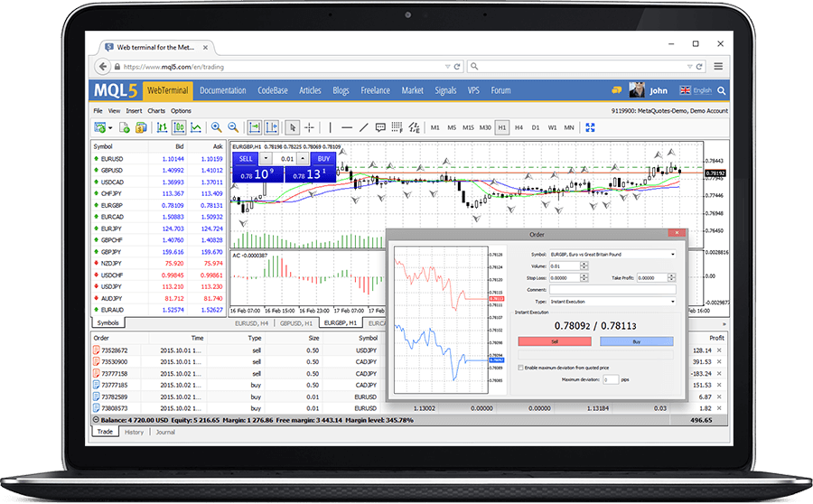Open the Market link
This screenshot has height=504, width=813.
pos(412,90)
